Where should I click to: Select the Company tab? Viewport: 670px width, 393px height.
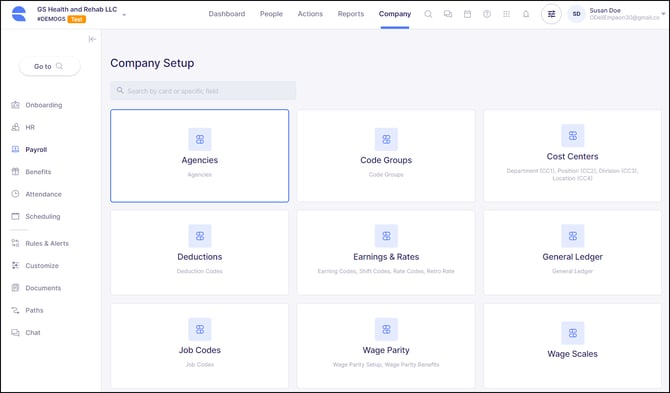[x=395, y=14]
